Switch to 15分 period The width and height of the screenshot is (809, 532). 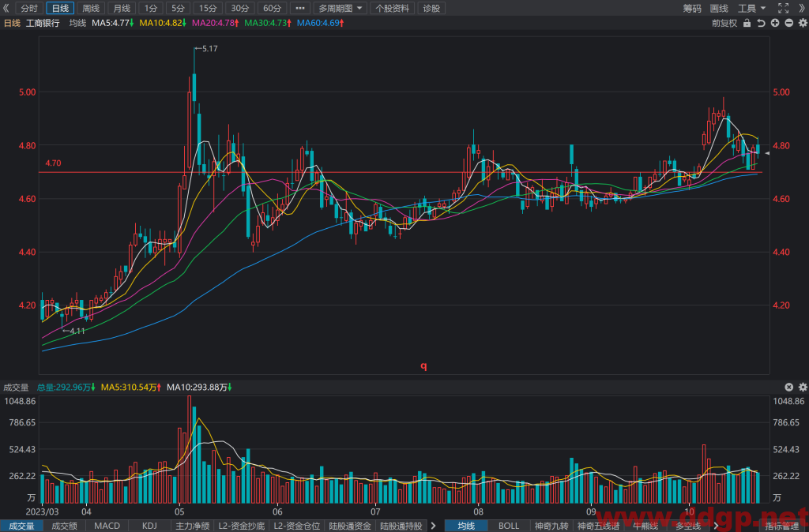pyautogui.click(x=208, y=8)
